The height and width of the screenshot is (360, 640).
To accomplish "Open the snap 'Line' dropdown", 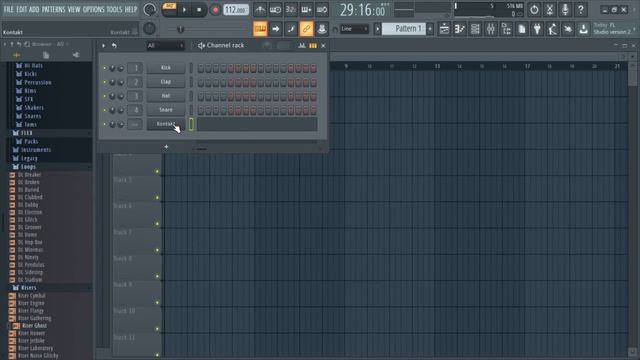I will [354, 29].
